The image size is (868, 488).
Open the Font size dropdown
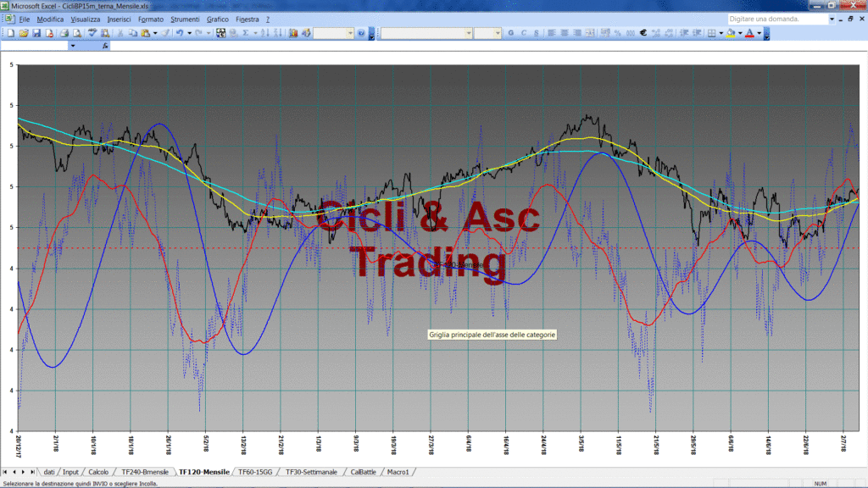tap(497, 33)
